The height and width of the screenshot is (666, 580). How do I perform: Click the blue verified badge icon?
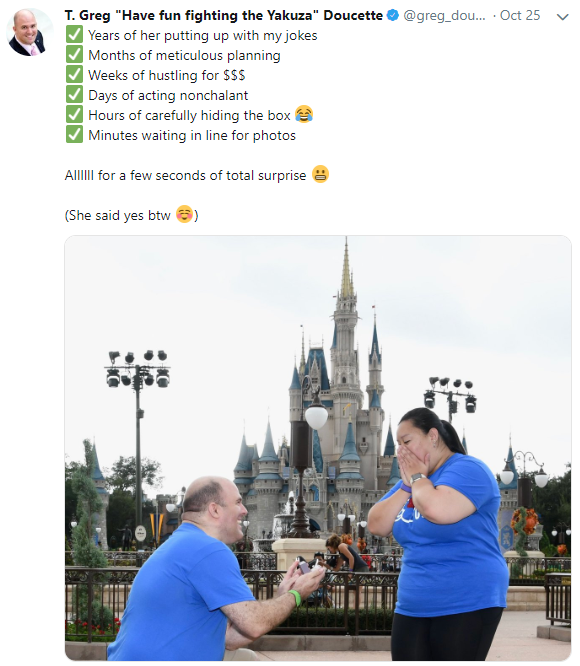point(393,15)
